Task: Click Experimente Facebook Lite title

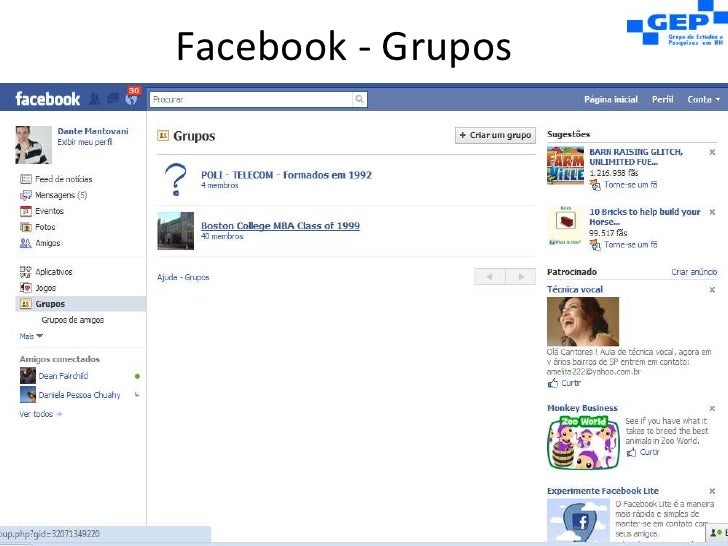Action: (603, 491)
